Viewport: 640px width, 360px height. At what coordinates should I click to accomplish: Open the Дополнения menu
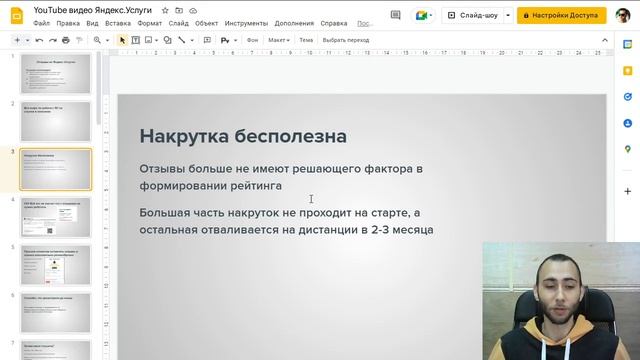(294, 23)
